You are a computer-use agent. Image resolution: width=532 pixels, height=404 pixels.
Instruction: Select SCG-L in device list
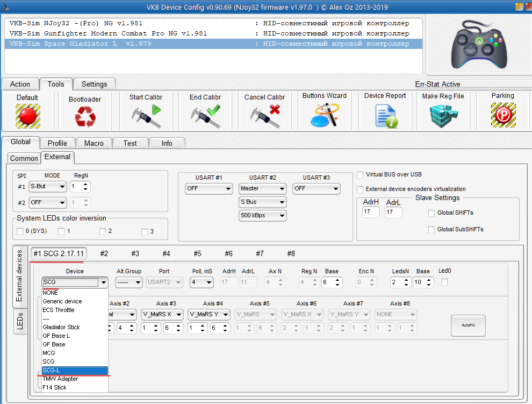[x=75, y=370]
